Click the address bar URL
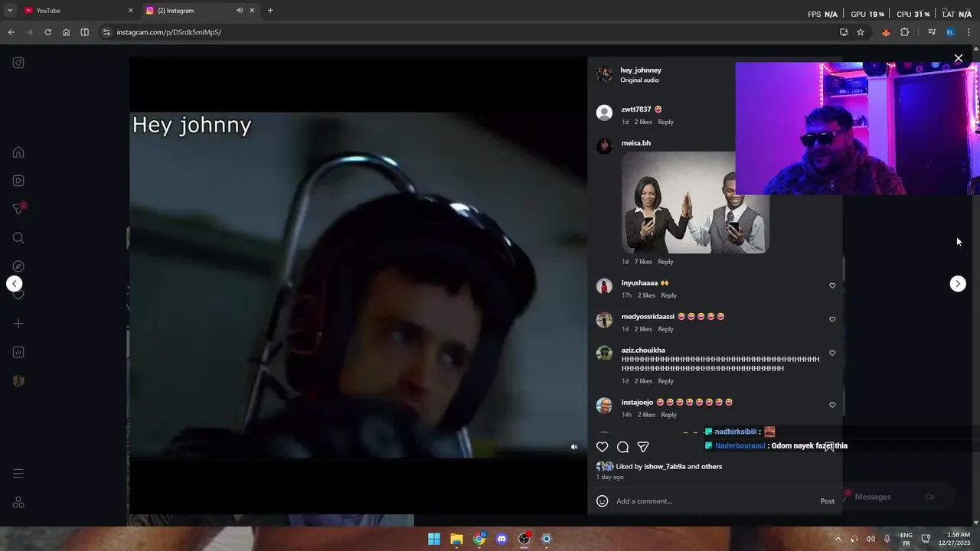Screen dimensions: 980x551 (x=169, y=32)
